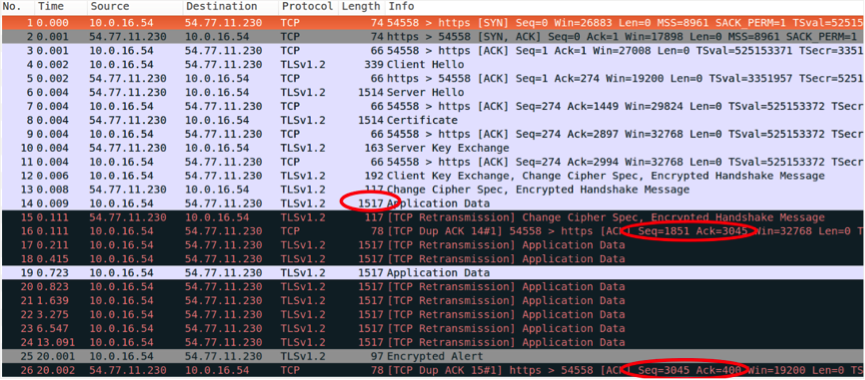Select packet 5 with Ack=274
The image size is (865, 380).
click(432, 78)
